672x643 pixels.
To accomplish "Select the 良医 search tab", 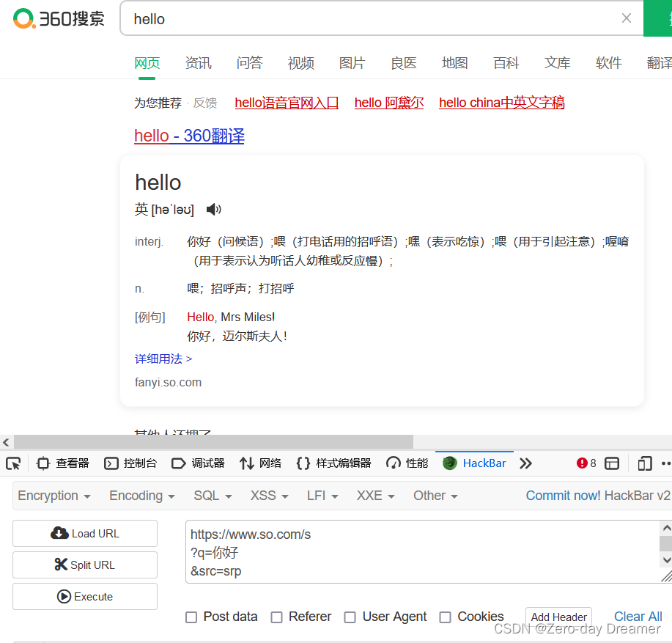I will coord(404,63).
